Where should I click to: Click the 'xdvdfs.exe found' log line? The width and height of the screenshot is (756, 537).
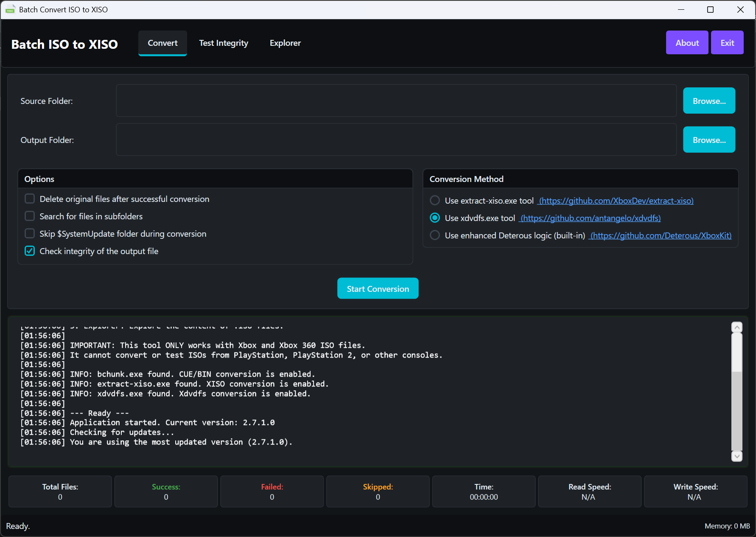click(x=165, y=394)
